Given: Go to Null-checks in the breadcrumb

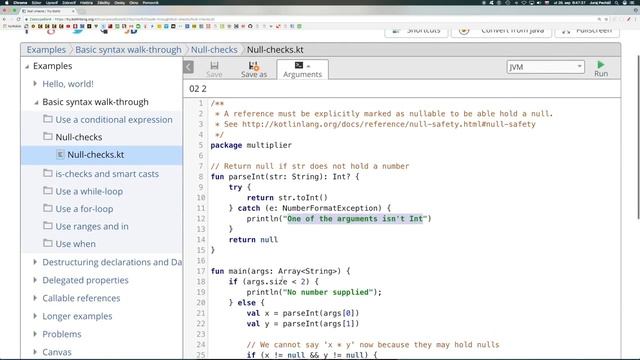Looking at the screenshot, I should [x=214, y=50].
